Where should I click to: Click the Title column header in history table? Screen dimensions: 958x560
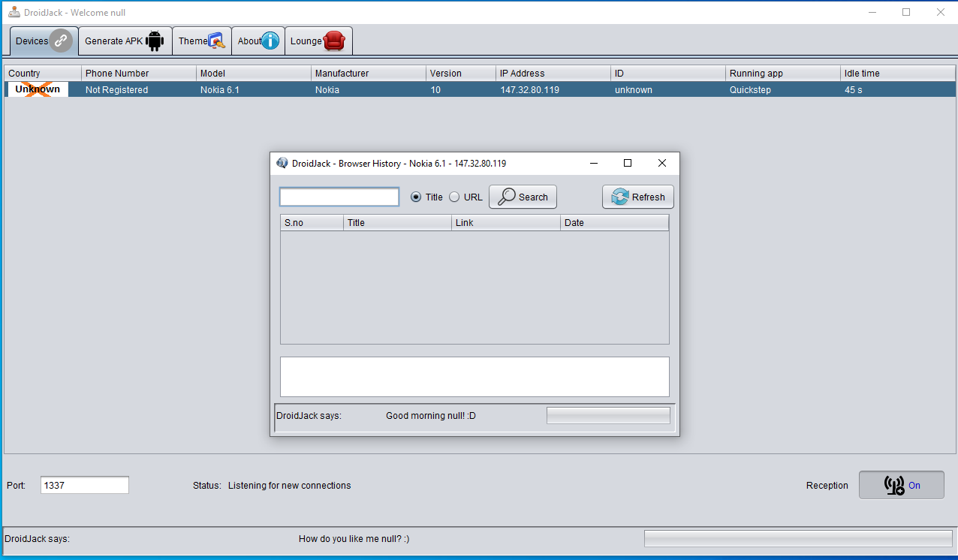[398, 223]
